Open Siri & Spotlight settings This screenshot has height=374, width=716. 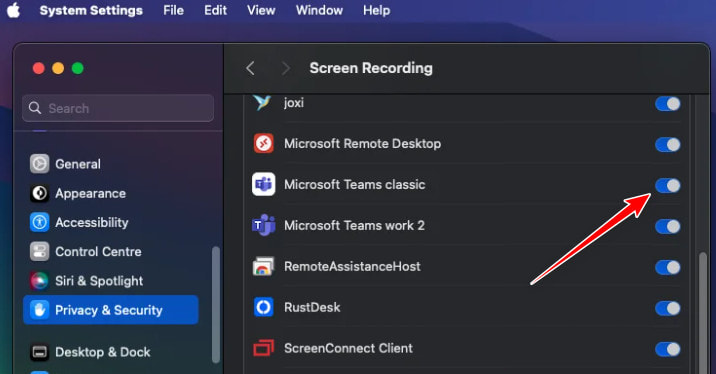pos(111,281)
